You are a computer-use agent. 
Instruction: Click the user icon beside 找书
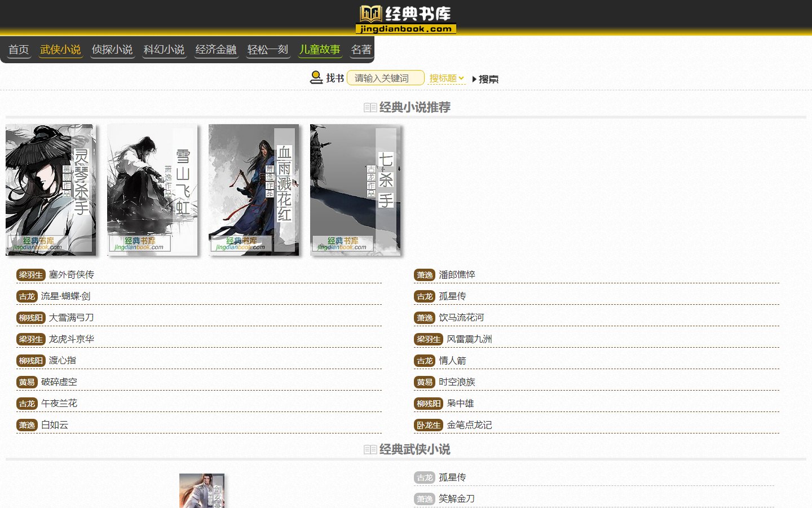[316, 77]
